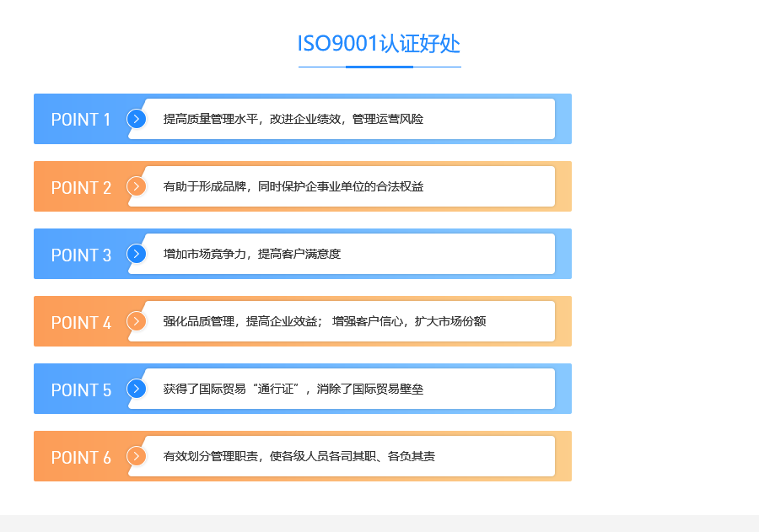
Task: Select the POINT 4 label
Action: click(x=81, y=322)
